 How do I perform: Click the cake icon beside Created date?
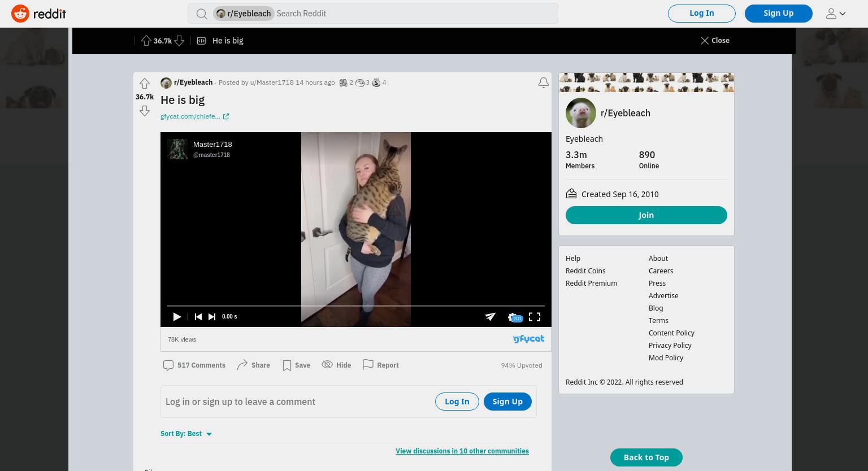(x=571, y=194)
